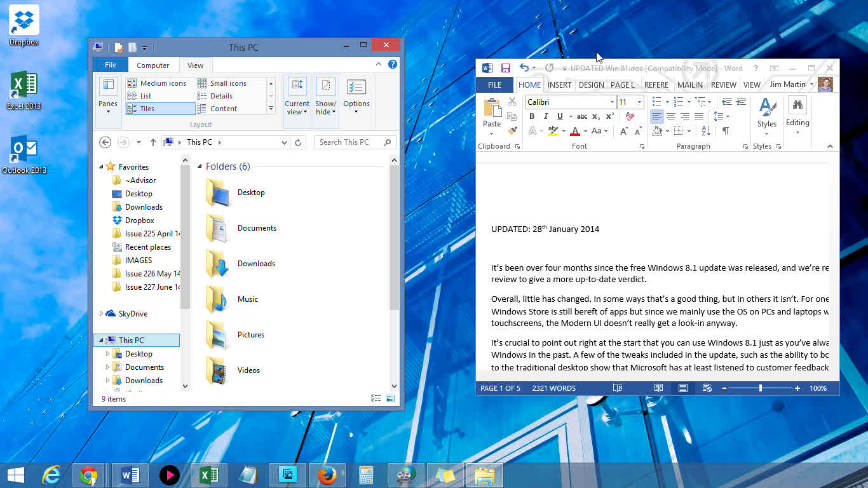The width and height of the screenshot is (868, 488).
Task: Switch to Details view using status bar icon
Action: click(x=376, y=399)
